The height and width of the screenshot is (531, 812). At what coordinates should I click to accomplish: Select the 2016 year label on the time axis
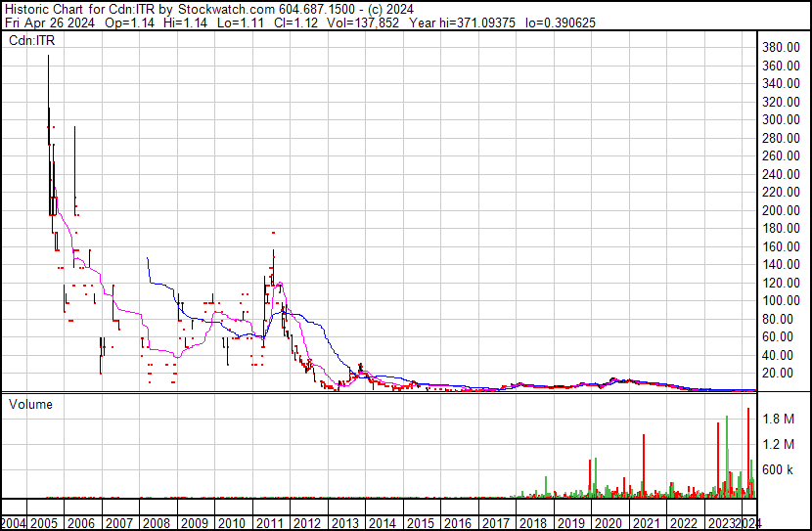pyautogui.click(x=458, y=521)
